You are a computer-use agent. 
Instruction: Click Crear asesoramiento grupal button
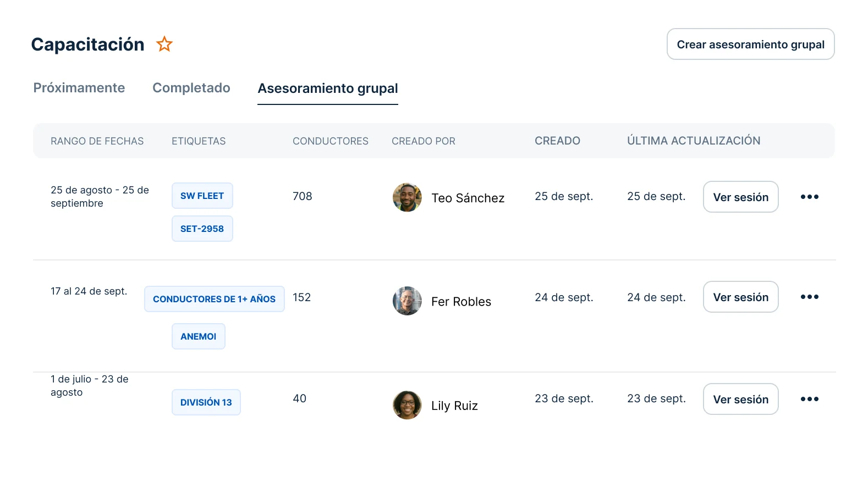point(750,44)
